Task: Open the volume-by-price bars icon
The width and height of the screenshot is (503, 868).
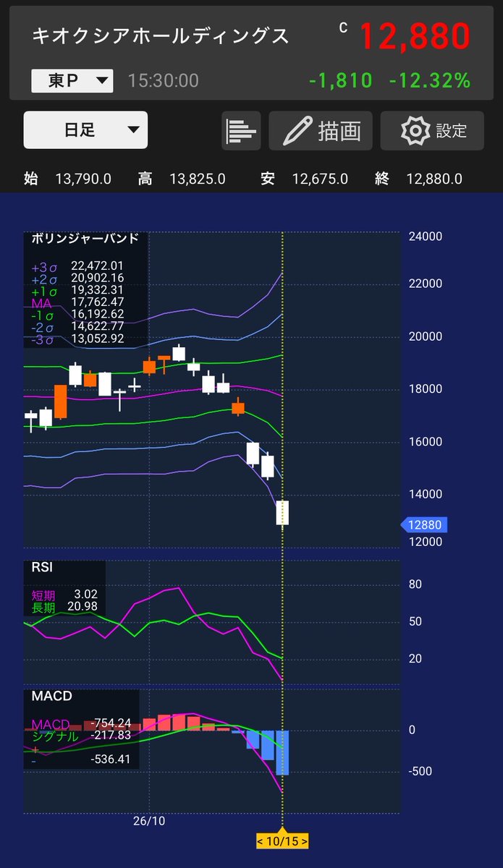Action: 241,130
